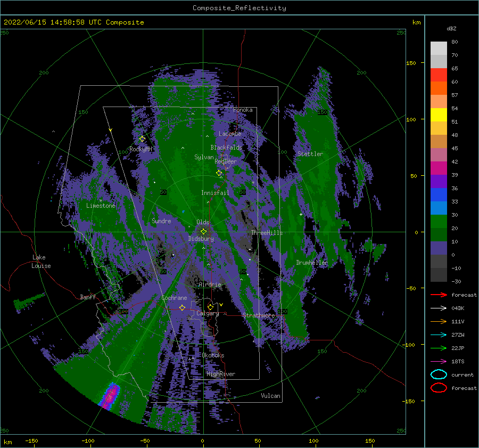Click yellow diamond marker above Calgary
This screenshot has width=479, height=448.
(x=210, y=307)
